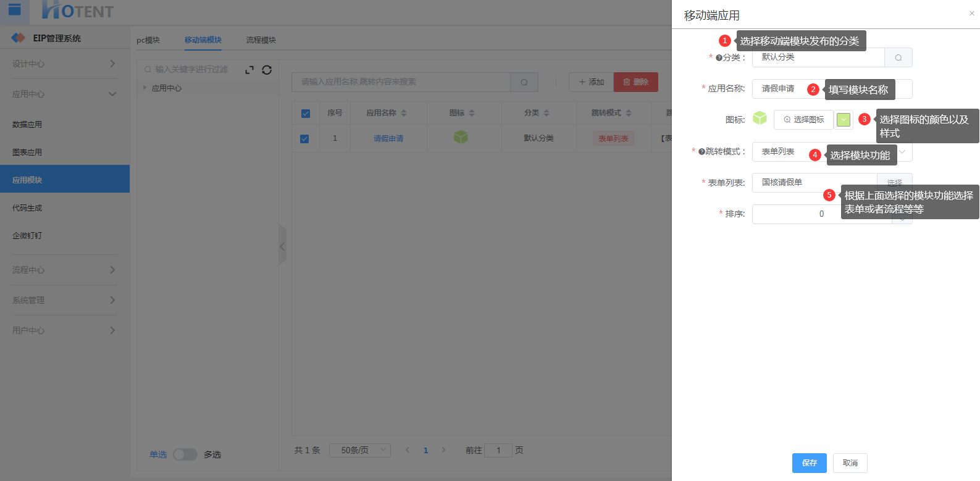
Task: Click the green cube icon in the 请假申请 row
Action: click(461, 137)
